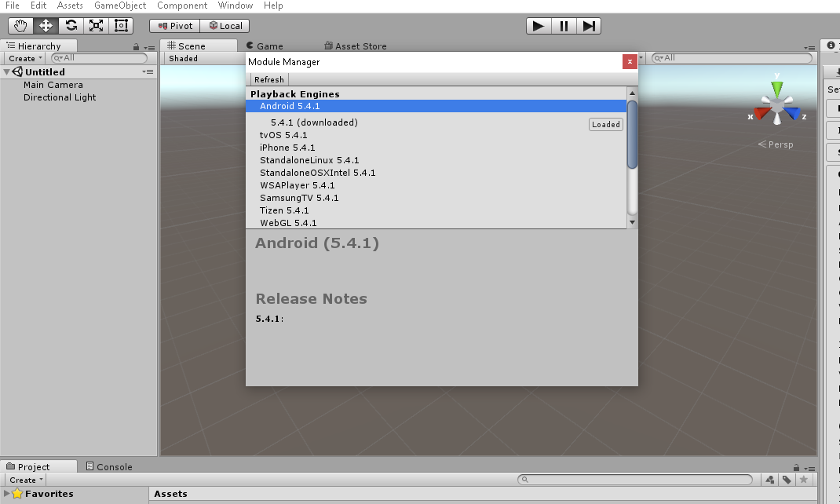Screen dimensions: 840x504
Task: Click the Step frame button
Action: [x=588, y=26]
